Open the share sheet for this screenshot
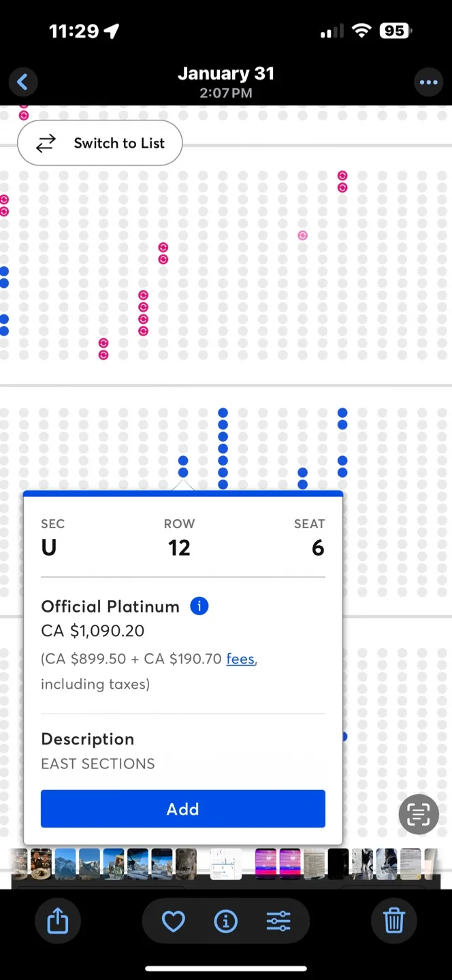The width and height of the screenshot is (452, 980). coord(58,921)
